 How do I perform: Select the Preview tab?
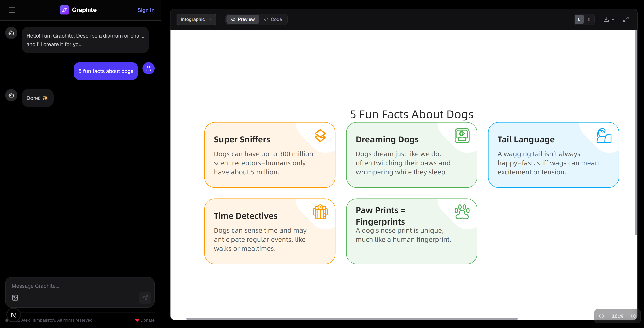[242, 19]
